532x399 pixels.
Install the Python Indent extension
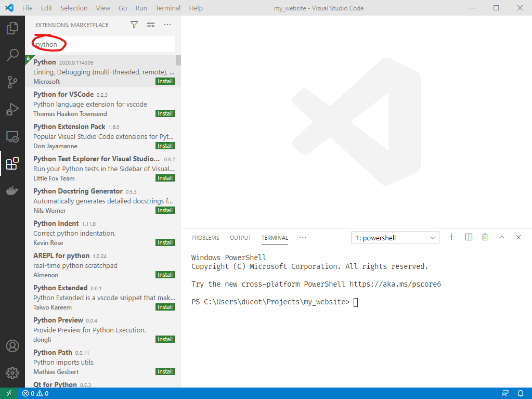[165, 242]
